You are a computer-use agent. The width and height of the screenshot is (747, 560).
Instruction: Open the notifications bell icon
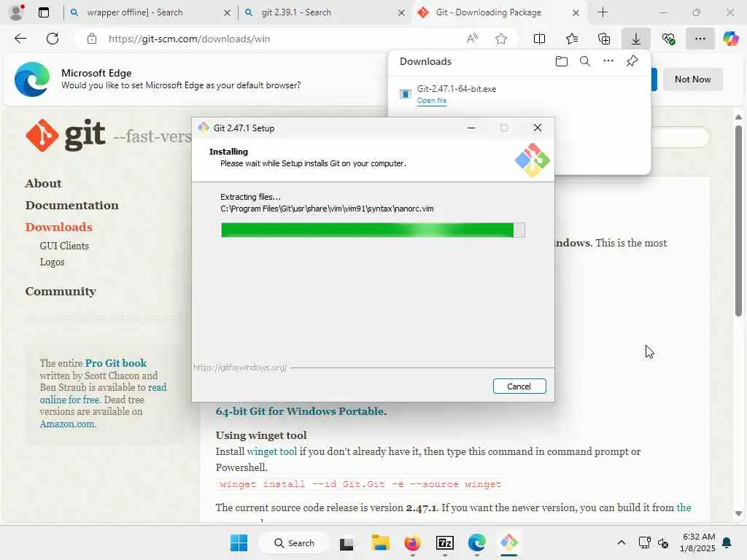pos(727,542)
